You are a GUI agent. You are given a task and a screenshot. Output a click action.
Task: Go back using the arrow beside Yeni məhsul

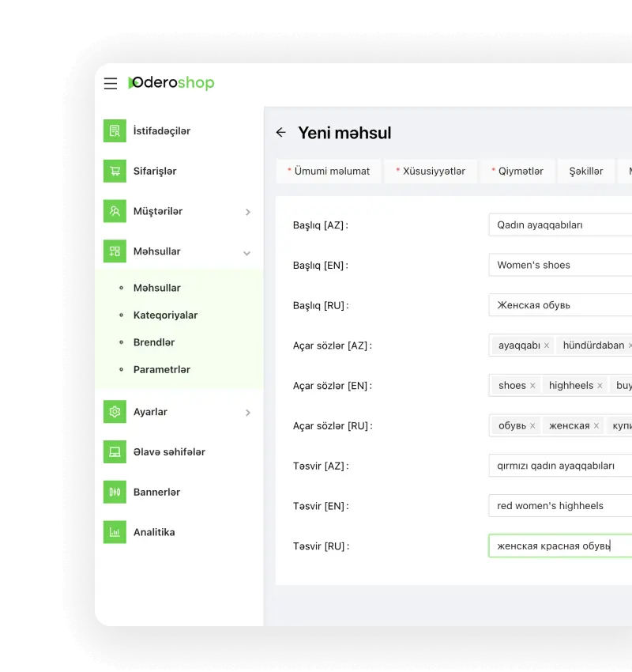(x=280, y=133)
